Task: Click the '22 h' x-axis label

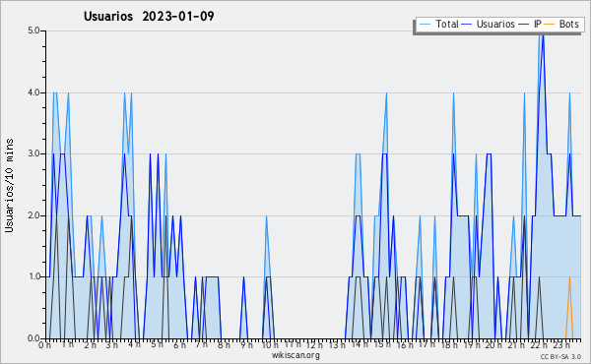Action: [538, 345]
